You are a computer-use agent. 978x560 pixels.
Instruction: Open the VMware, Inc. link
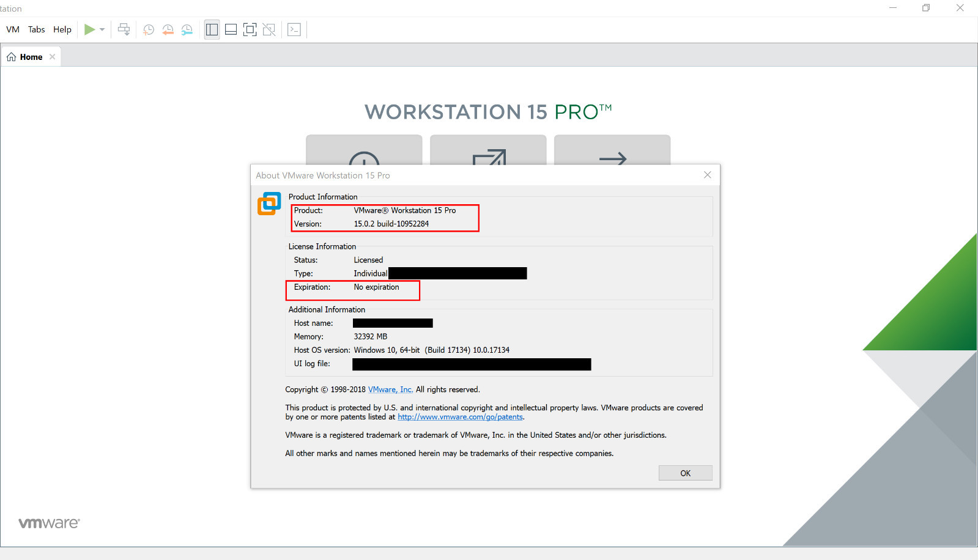[x=391, y=389]
